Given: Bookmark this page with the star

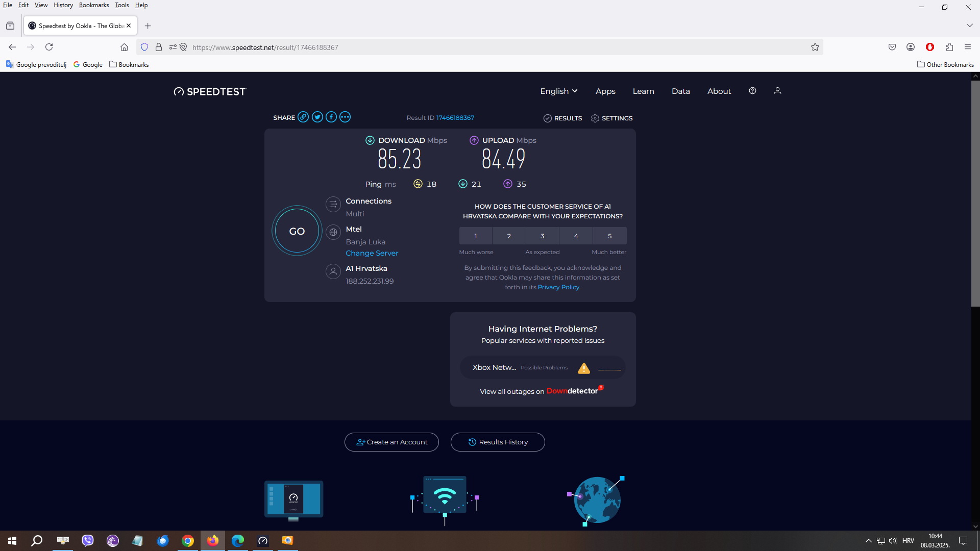Looking at the screenshot, I should tap(815, 47).
